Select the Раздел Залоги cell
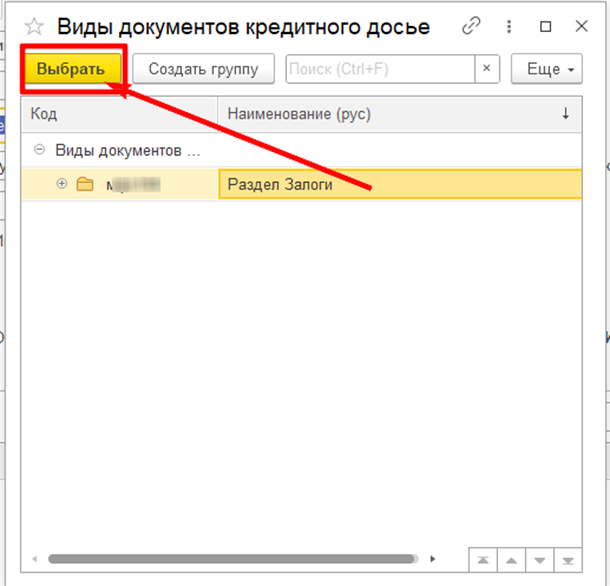Image resolution: width=610 pixels, height=586 pixels. (400, 184)
